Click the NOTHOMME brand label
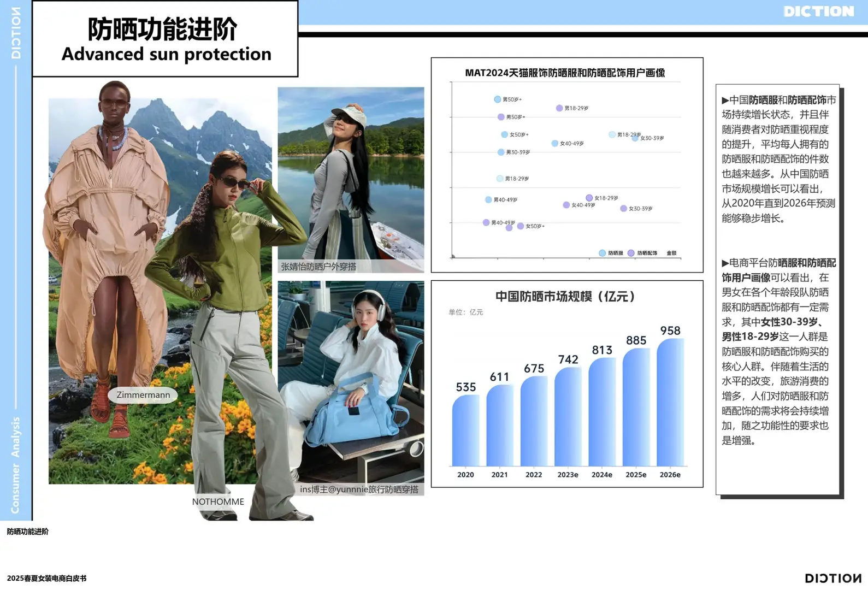Viewport: 868px width, 590px height. click(x=218, y=501)
